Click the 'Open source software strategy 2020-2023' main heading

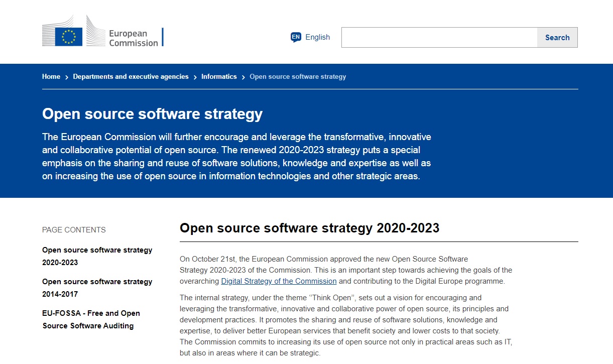(x=309, y=228)
